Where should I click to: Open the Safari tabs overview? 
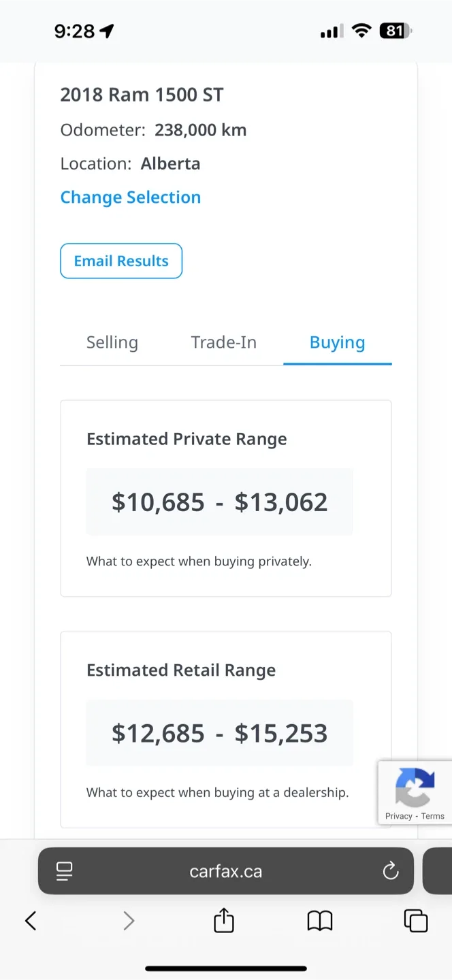click(x=416, y=921)
